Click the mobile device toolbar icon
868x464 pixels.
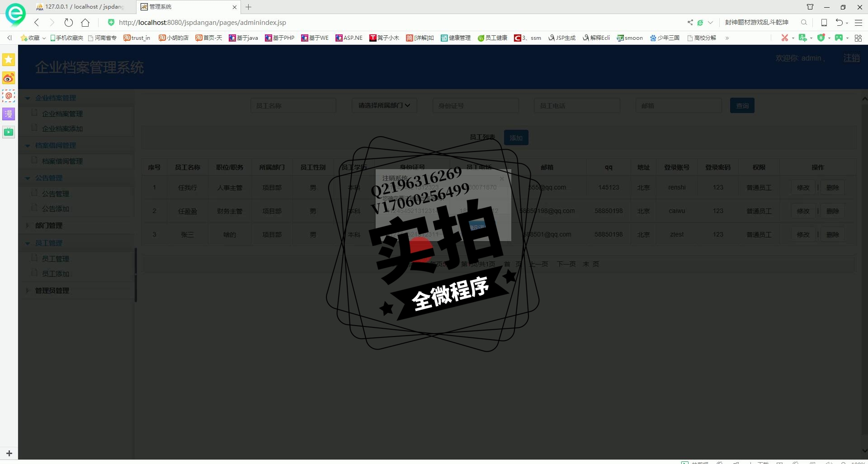[x=824, y=22]
